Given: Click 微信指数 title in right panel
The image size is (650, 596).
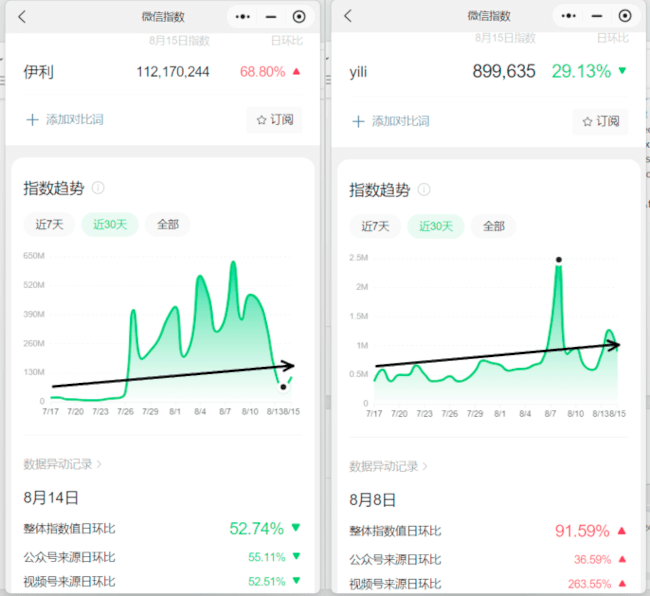Looking at the screenshot, I should pos(489,16).
